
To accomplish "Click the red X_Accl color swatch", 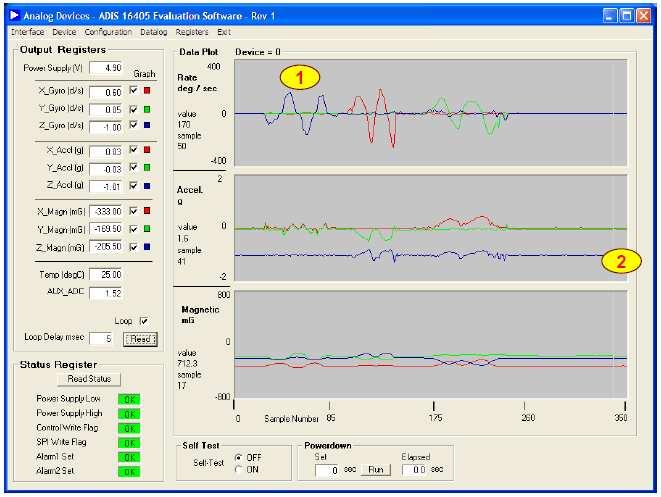I will [x=147, y=150].
